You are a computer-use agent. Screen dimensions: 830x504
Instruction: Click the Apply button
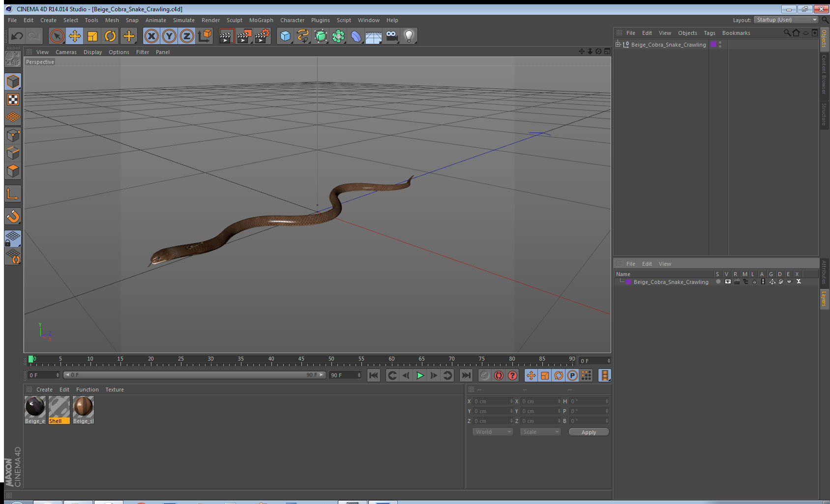[x=589, y=432]
